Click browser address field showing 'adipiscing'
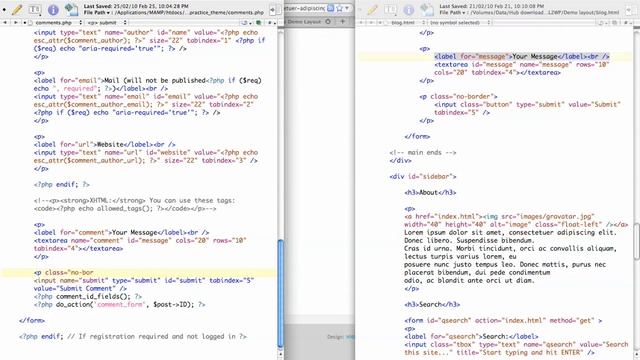Viewport: 640px width, 360px height. 305,8
